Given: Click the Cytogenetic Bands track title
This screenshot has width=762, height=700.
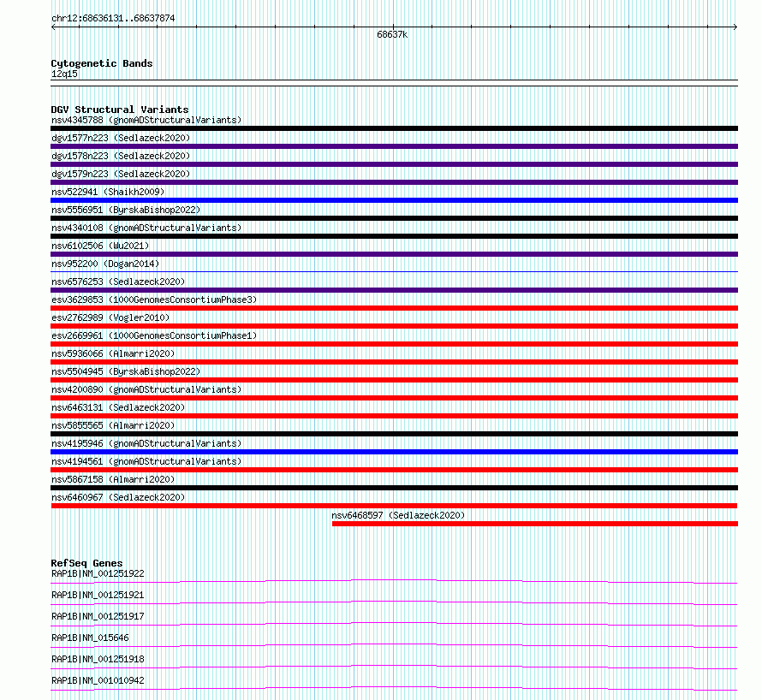Looking at the screenshot, I should [x=102, y=63].
